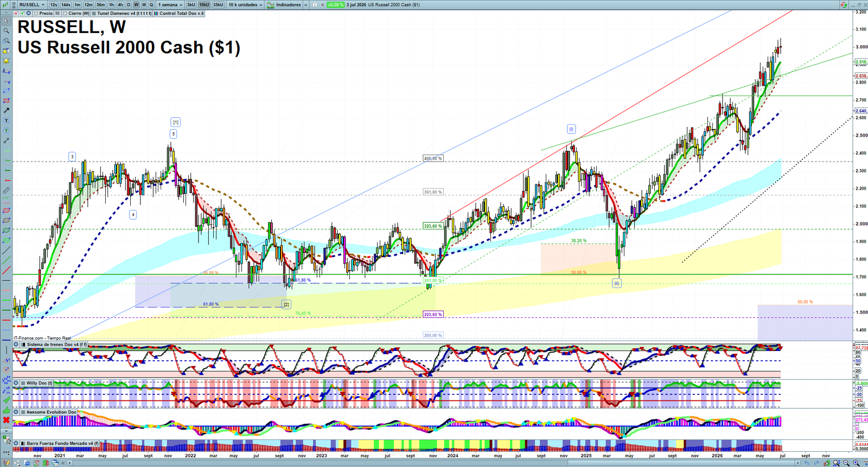The width and height of the screenshot is (868, 467).
Task: Click zoom-in magnifier at bottom right
Action: pos(856,463)
